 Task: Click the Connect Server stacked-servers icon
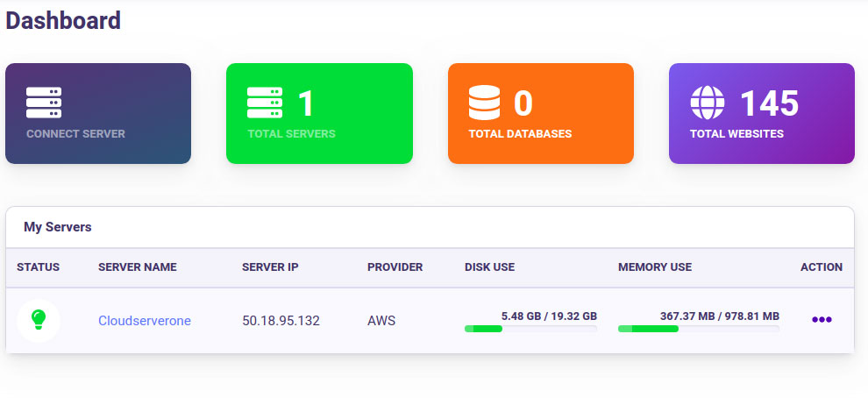tap(44, 103)
